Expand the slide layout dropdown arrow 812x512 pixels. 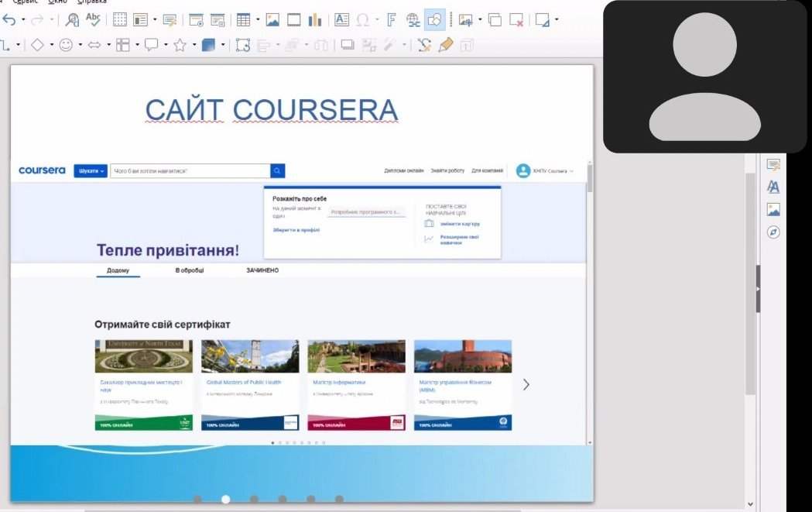[x=557, y=20]
